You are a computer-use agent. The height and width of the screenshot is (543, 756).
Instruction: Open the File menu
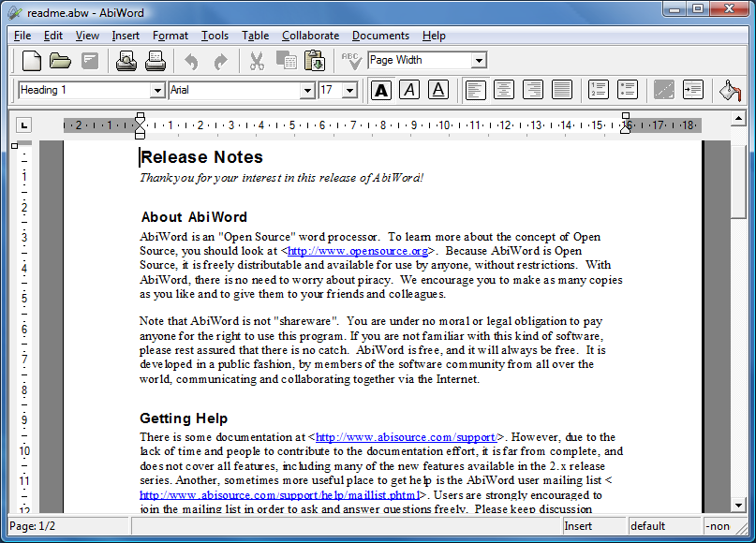22,36
